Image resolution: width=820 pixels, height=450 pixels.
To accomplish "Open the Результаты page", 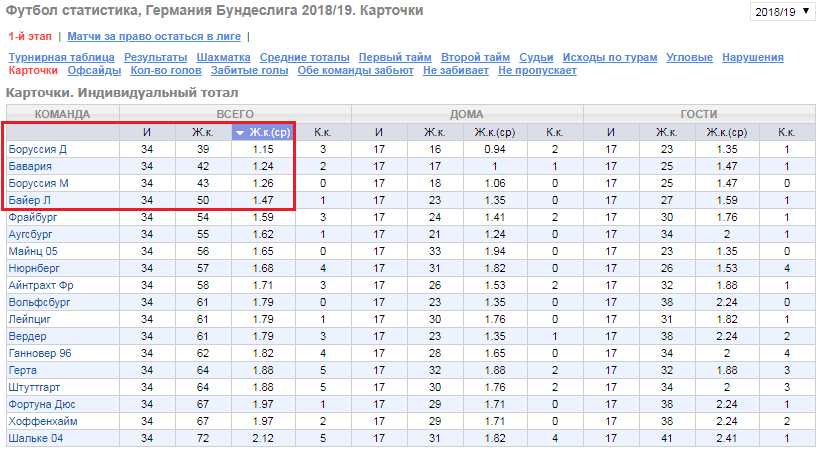I will pyautogui.click(x=155, y=58).
